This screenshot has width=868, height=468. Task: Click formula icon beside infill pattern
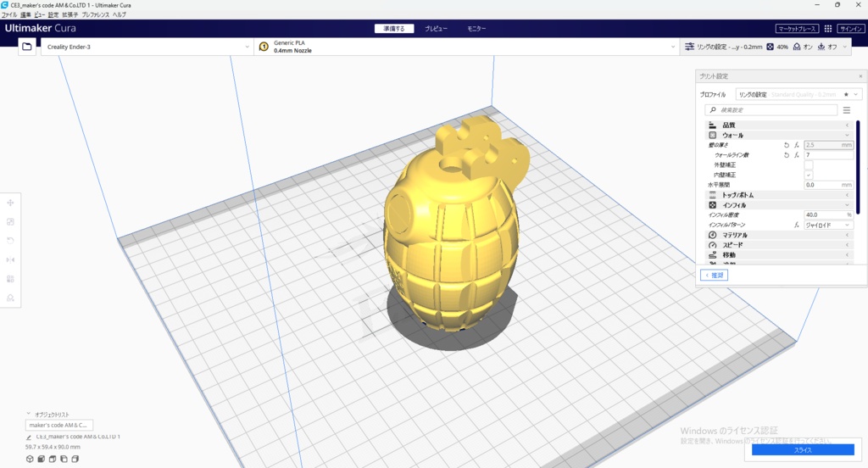pos(797,225)
